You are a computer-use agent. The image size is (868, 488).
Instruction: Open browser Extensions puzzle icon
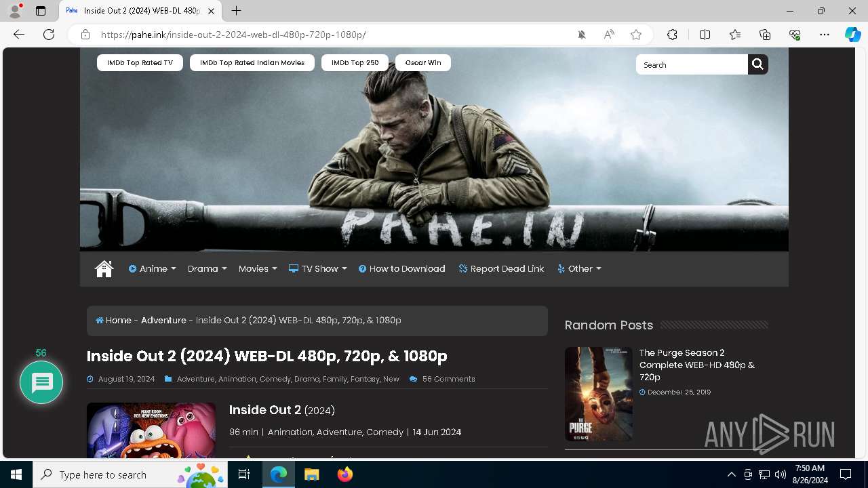pyautogui.click(x=672, y=35)
